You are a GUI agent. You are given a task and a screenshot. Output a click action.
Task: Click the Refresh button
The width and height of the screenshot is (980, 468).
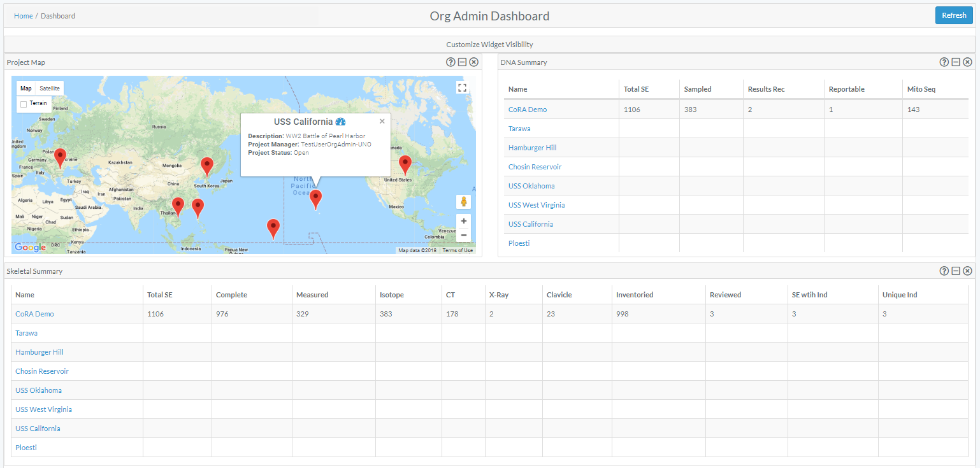click(954, 15)
